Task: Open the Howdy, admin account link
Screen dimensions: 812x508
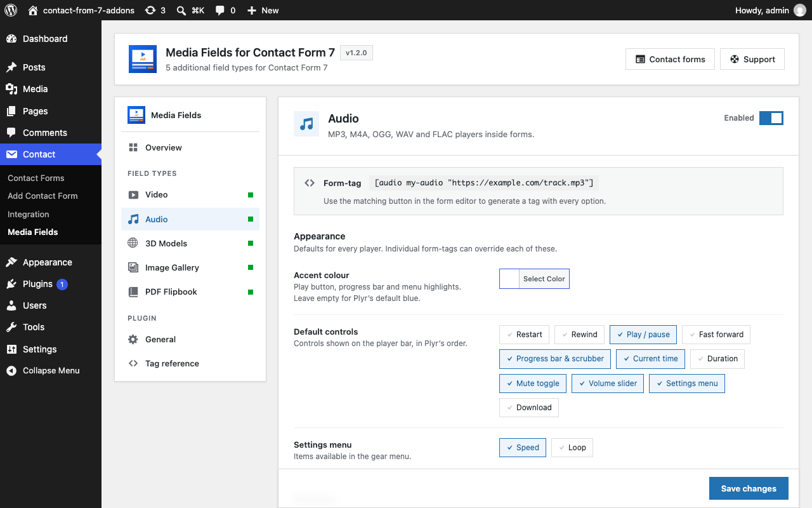Action: [770, 10]
